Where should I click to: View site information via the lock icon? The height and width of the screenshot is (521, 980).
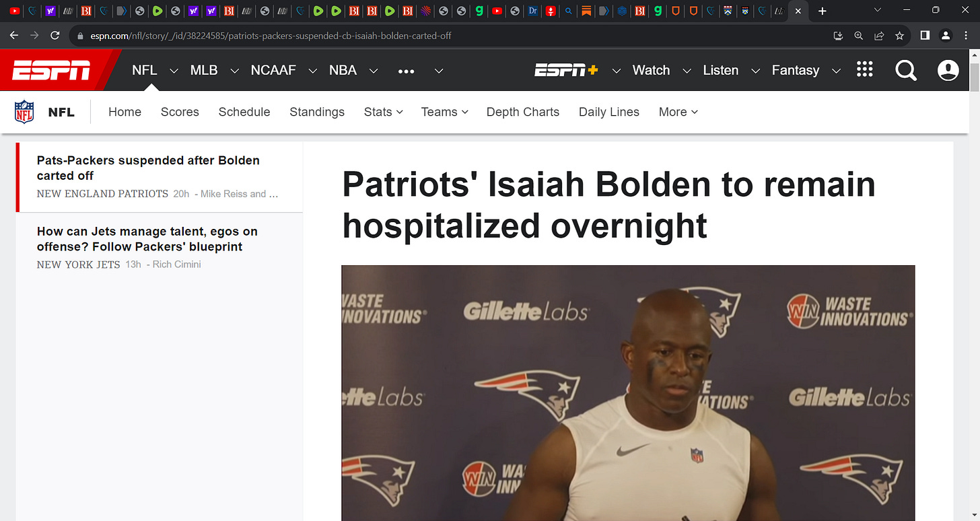[x=80, y=36]
